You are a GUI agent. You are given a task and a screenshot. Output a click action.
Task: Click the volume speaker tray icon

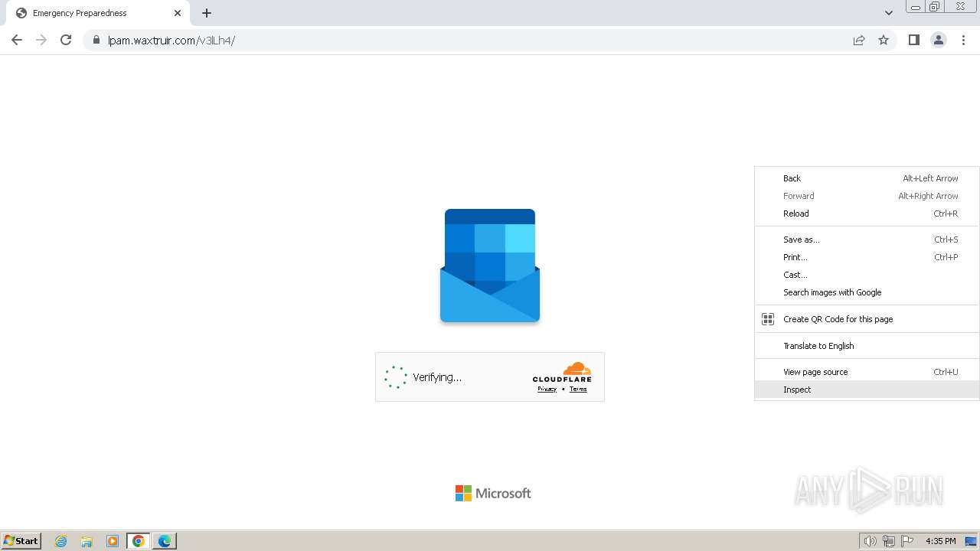870,541
